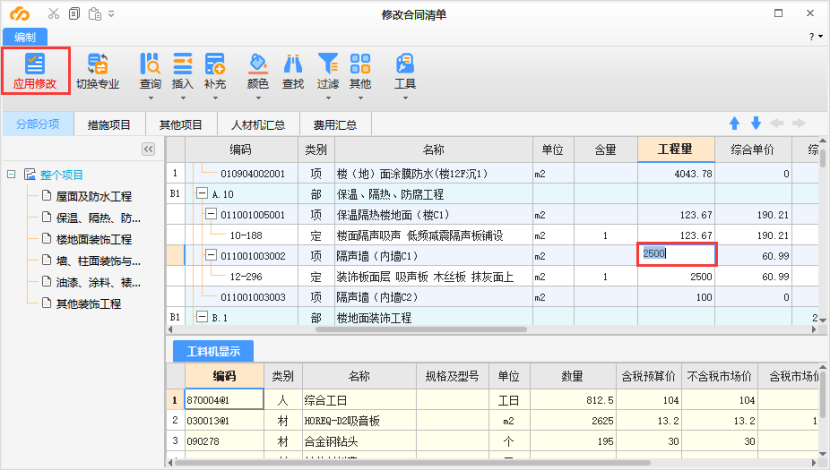Select 楼地面装饰工程 in the project tree

[x=94, y=239]
